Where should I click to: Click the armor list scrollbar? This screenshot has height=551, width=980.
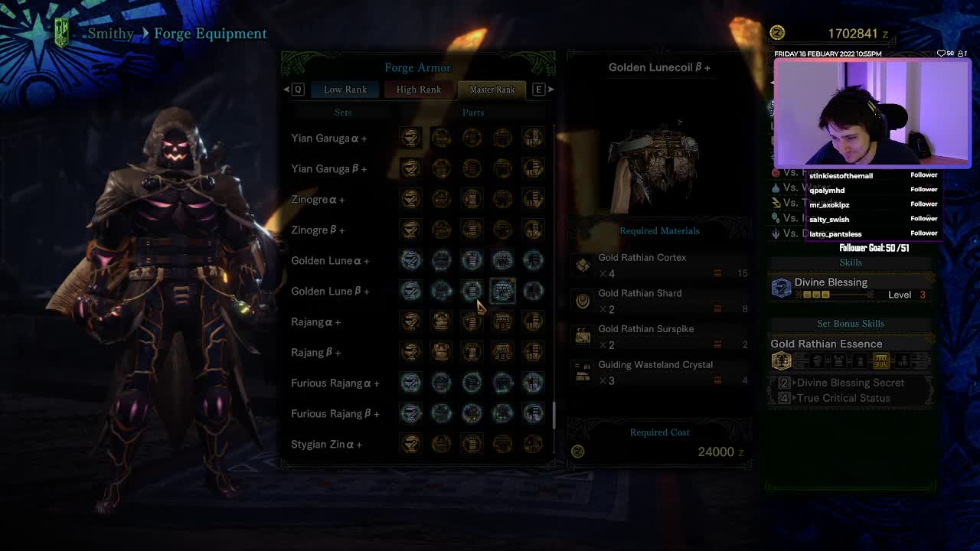click(554, 291)
